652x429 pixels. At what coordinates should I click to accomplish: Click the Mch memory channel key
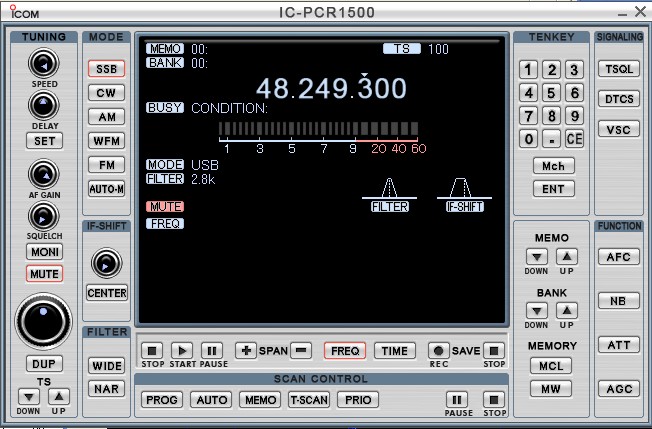pyautogui.click(x=553, y=166)
